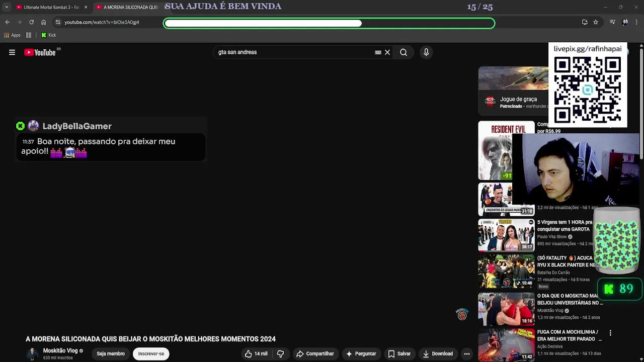Click the War Thunder advertiser icon
The height and width of the screenshot is (362, 644).
tap(490, 101)
